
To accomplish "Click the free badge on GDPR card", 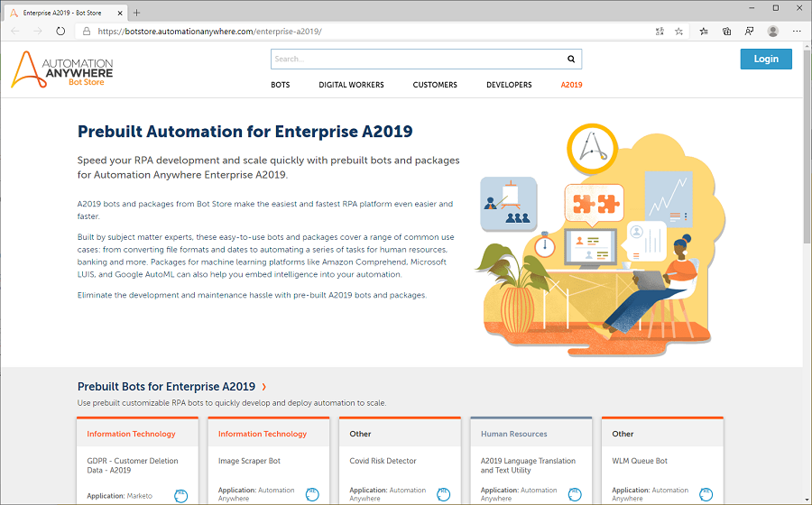I will click(x=180, y=495).
